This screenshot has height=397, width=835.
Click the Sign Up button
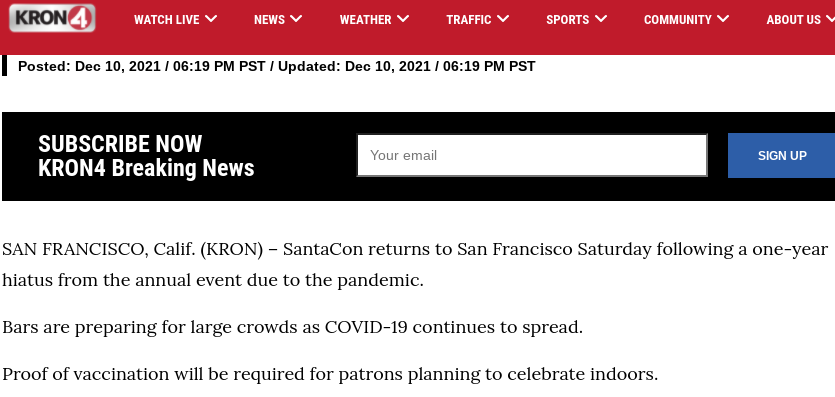781,155
